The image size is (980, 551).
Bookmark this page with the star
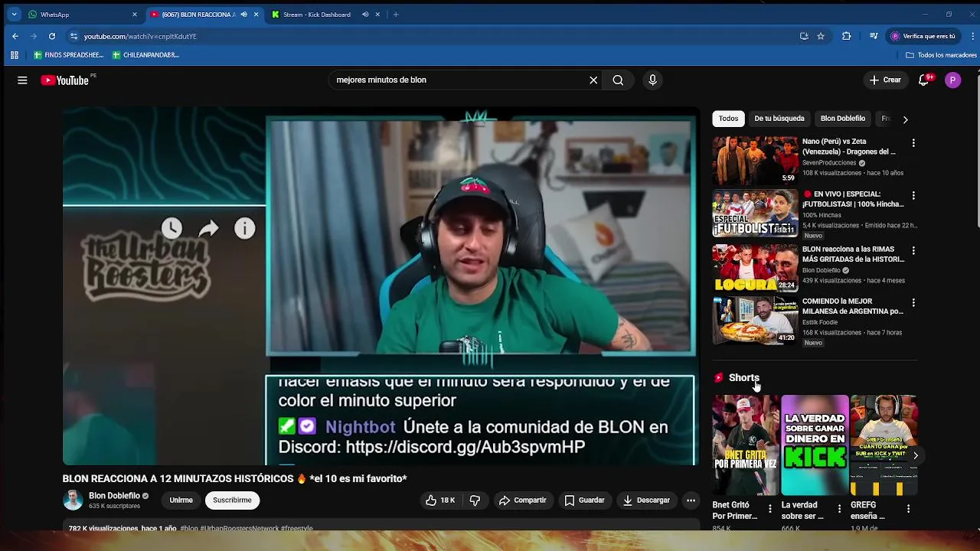click(x=821, y=36)
